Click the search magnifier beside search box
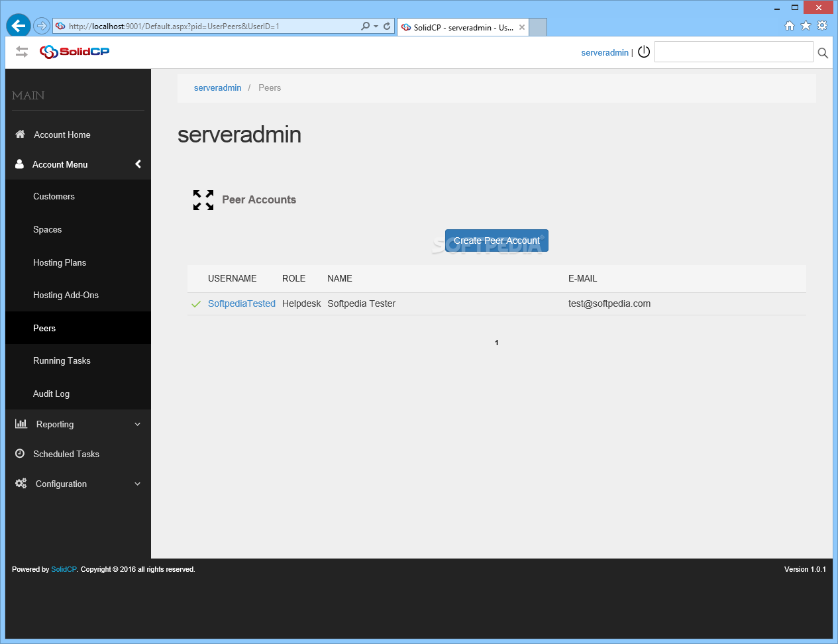This screenshot has height=644, width=838. 823,53
